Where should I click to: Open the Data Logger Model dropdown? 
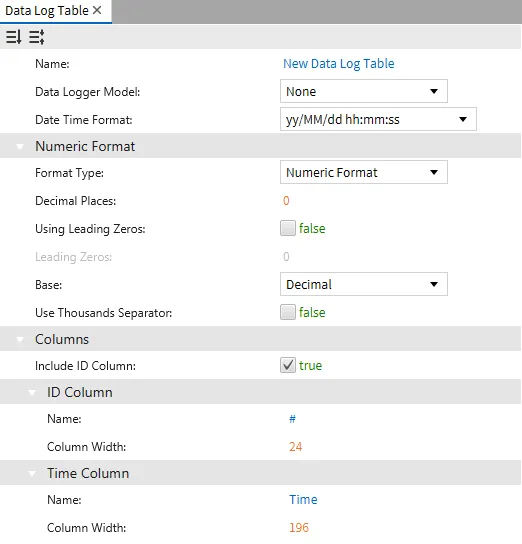[x=364, y=91]
